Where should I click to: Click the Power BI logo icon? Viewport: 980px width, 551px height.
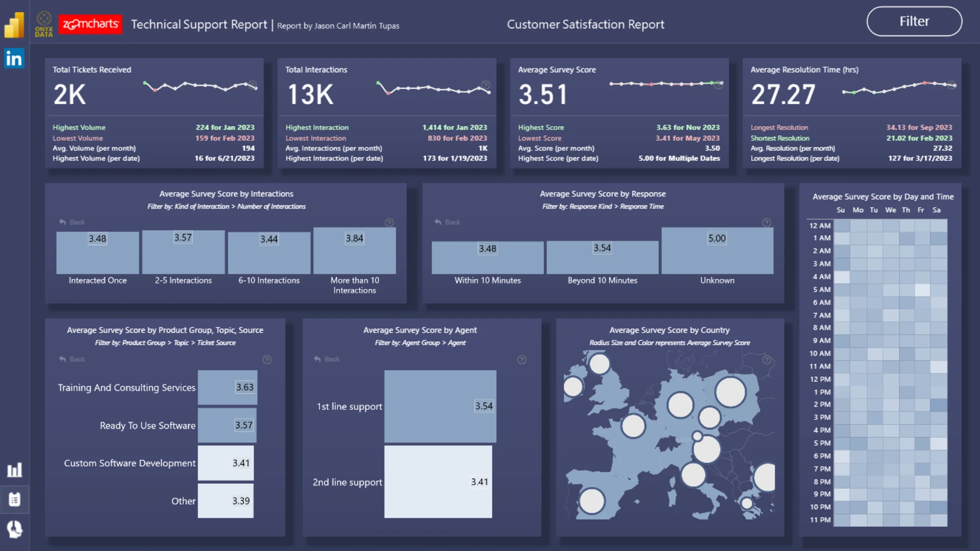[x=14, y=24]
